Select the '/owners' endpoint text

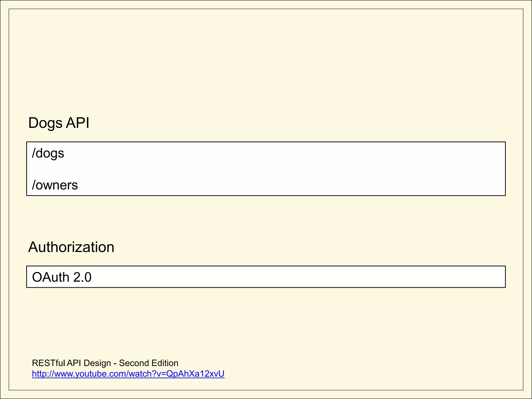click(55, 185)
